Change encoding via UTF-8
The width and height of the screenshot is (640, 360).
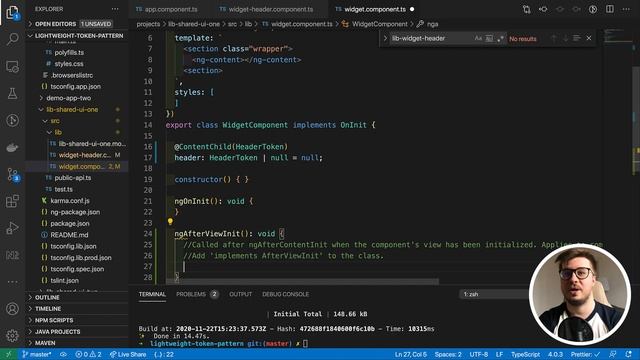click(479, 354)
